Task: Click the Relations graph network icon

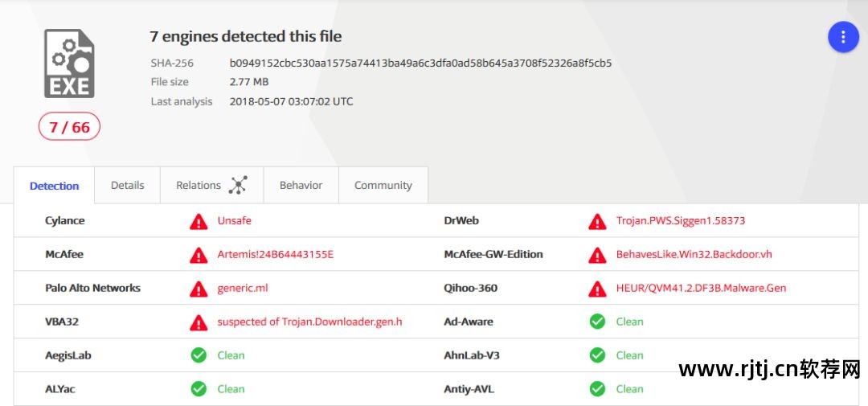Action: pyautogui.click(x=238, y=185)
